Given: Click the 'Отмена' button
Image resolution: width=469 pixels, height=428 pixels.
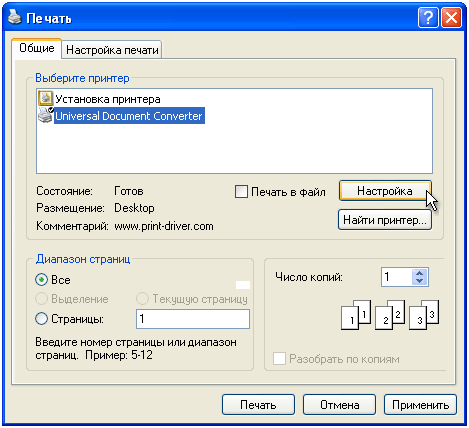Looking at the screenshot, I should [339, 405].
